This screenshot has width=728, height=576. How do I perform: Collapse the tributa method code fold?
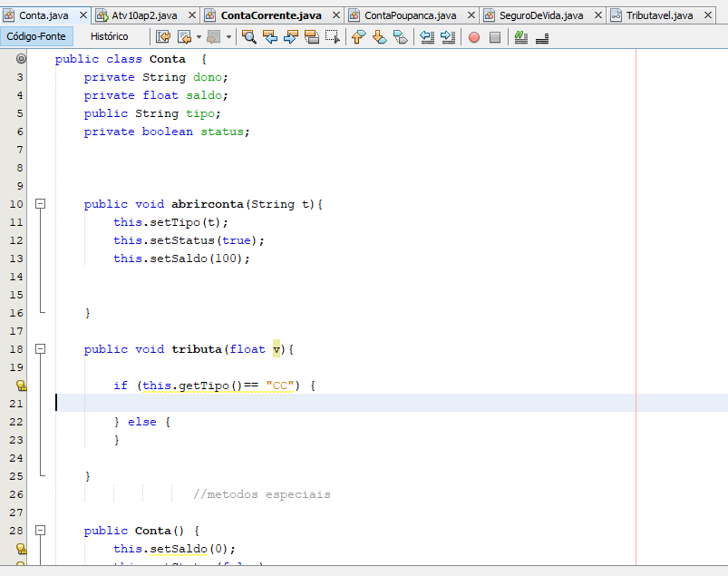pyautogui.click(x=40, y=349)
